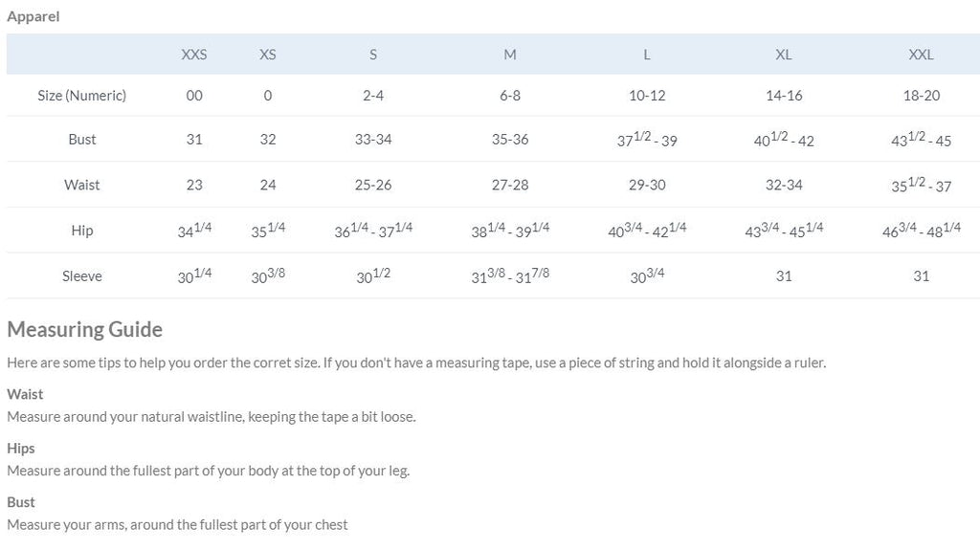980x550 pixels.
Task: Click the Waist subheading in guide
Action: click(25, 394)
